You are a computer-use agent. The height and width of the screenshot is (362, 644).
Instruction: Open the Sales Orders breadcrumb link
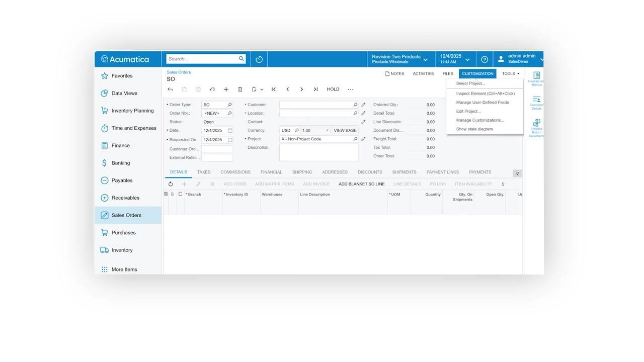[x=179, y=72]
